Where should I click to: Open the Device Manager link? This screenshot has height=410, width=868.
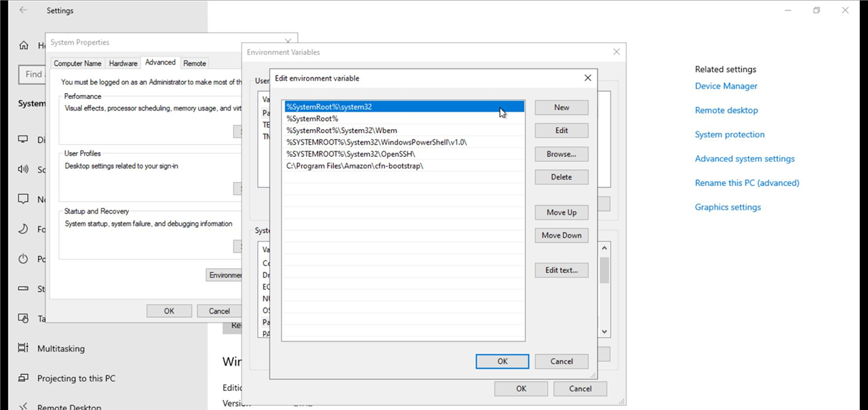point(726,86)
